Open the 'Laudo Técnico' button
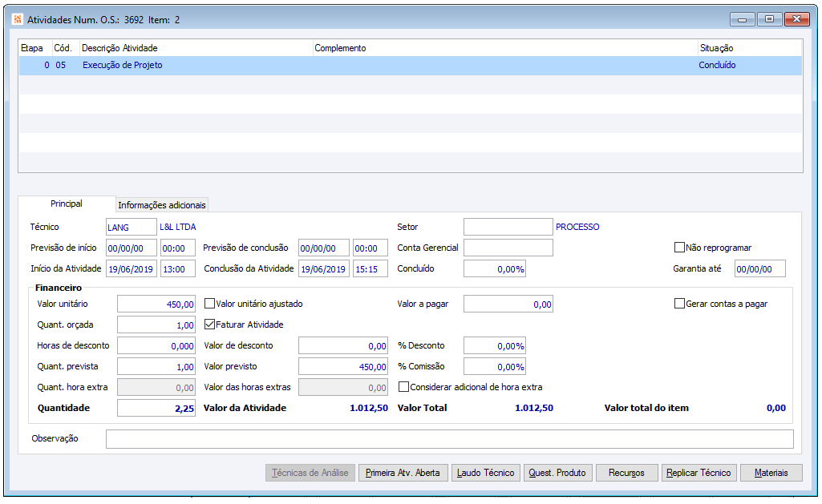The height and width of the screenshot is (504, 822). click(x=485, y=473)
